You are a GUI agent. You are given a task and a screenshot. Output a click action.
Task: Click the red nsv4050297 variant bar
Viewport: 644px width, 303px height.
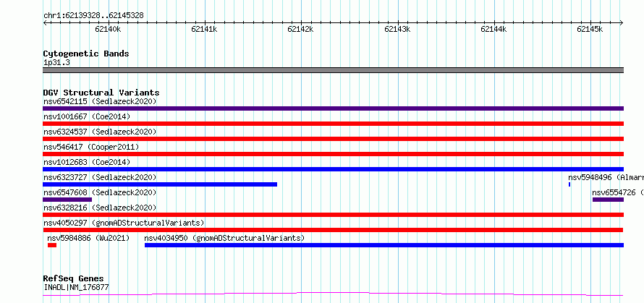click(x=333, y=230)
